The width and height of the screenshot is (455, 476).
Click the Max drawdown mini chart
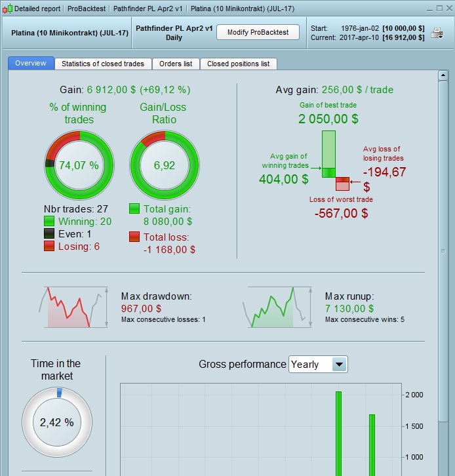(x=74, y=307)
